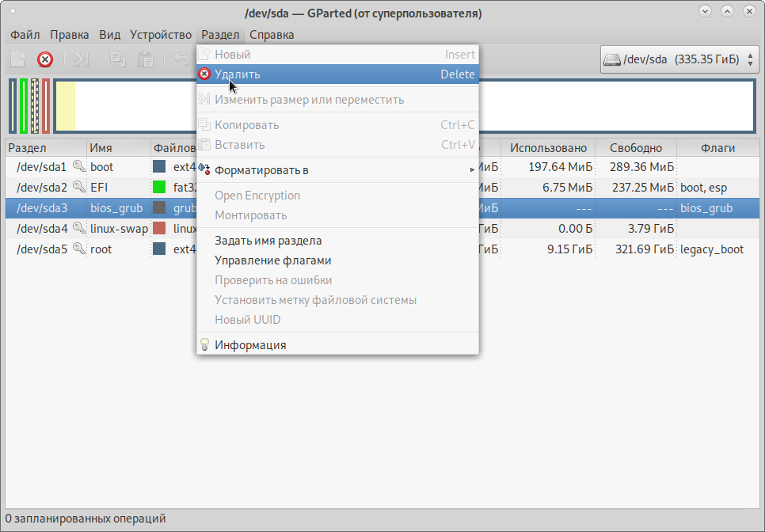Sort by the Флаги column header
Viewport: 765px width, 532px height.
[717, 148]
